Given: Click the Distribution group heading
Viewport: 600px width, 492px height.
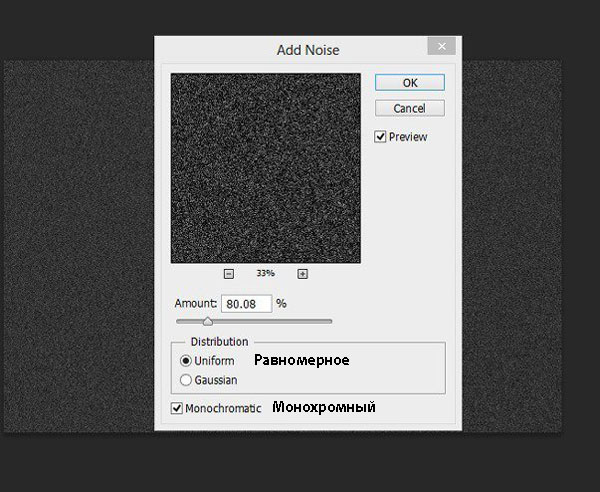Looking at the screenshot, I should tap(219, 342).
